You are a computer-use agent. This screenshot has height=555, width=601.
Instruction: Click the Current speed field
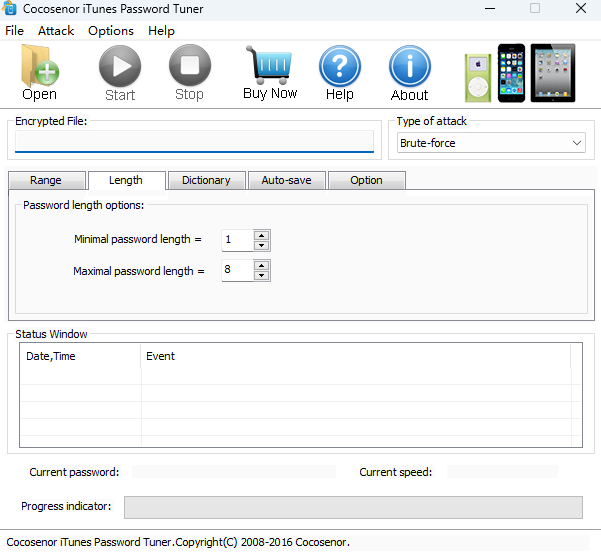point(502,472)
